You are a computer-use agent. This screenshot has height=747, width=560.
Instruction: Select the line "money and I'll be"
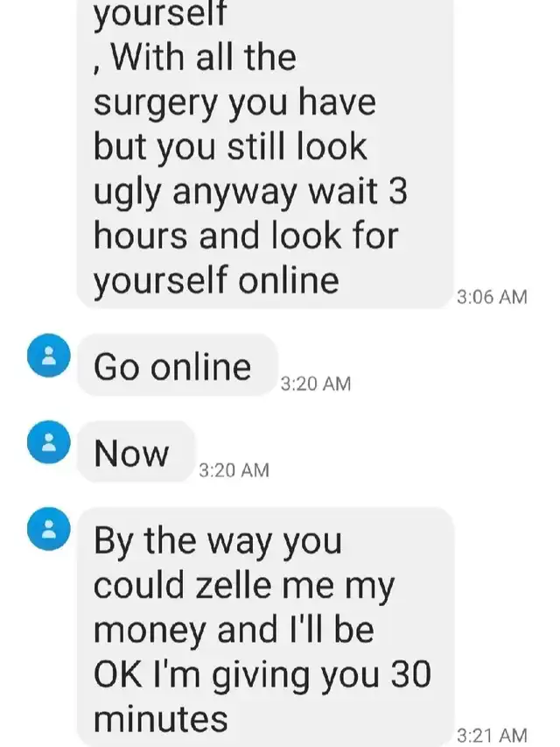[234, 630]
